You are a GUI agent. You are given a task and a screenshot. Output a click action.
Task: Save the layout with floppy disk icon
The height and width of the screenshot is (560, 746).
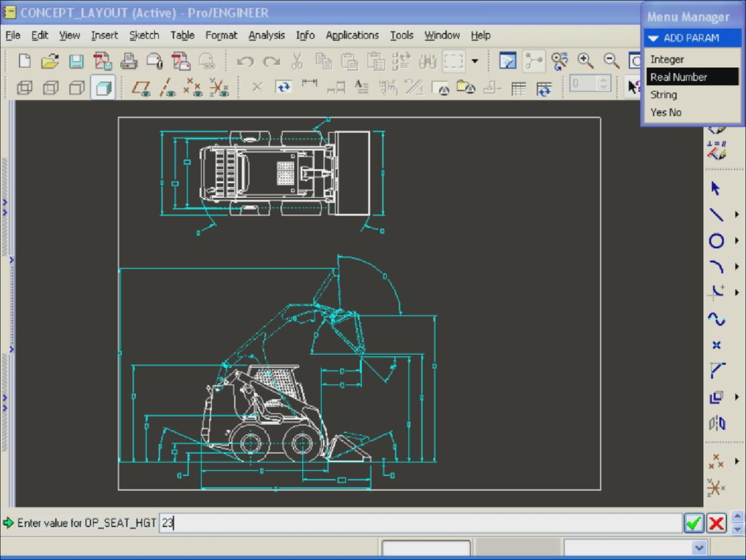pos(76,61)
